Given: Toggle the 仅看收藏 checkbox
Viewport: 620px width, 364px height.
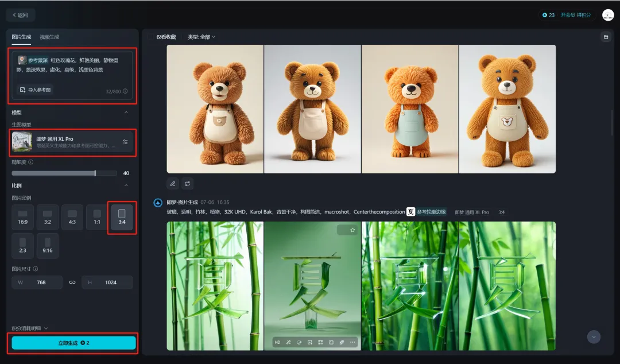Looking at the screenshot, I should [x=150, y=37].
